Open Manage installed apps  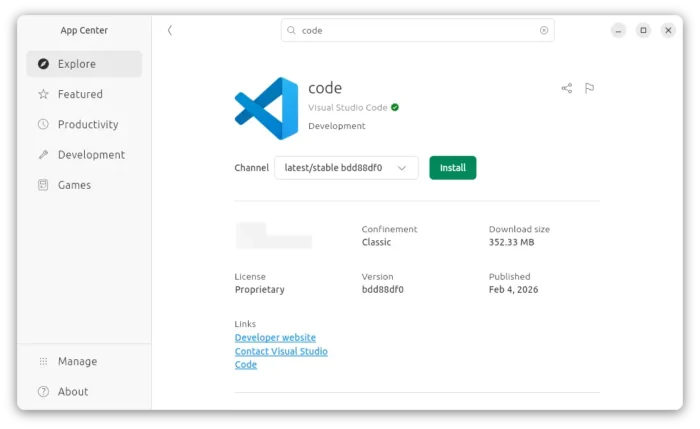click(77, 361)
